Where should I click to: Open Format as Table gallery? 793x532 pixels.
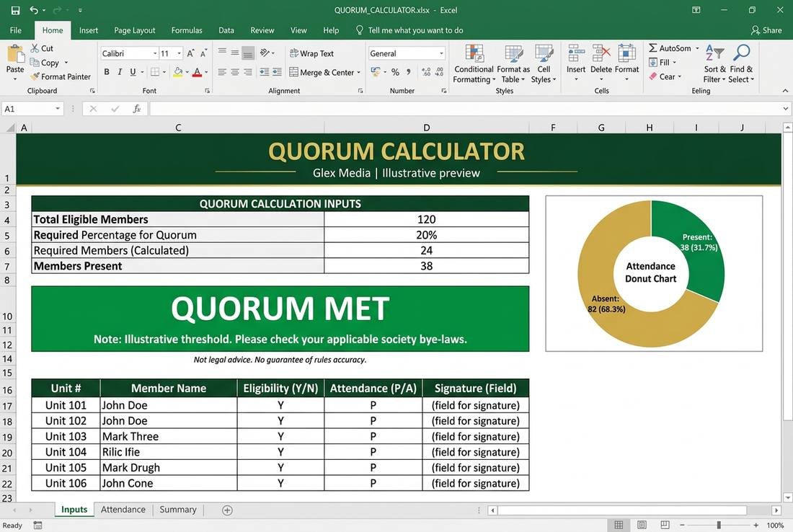coord(513,63)
